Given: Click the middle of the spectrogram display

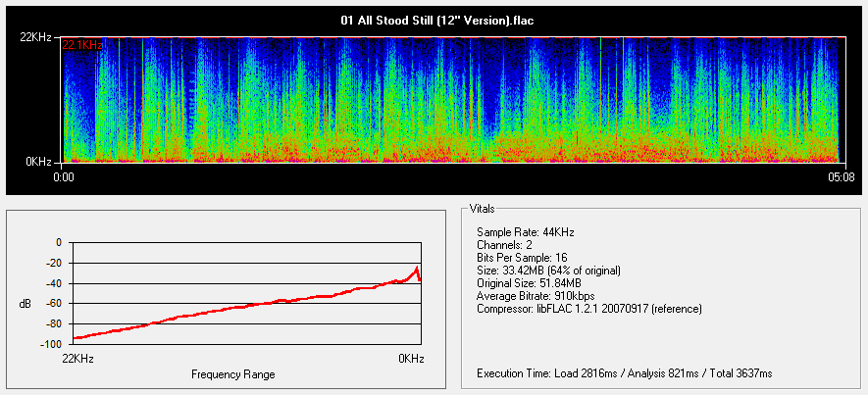Looking at the screenshot, I should tap(450, 100).
